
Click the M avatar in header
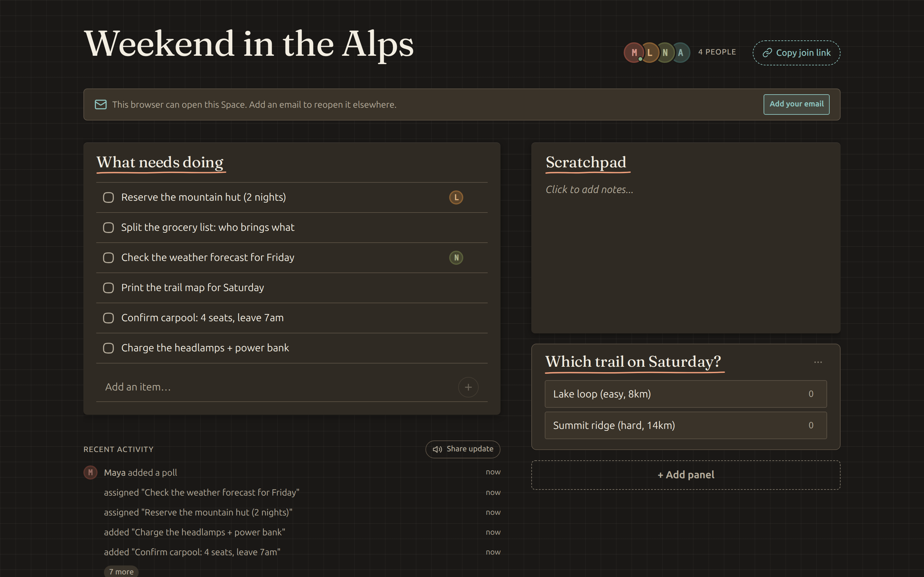tap(634, 53)
